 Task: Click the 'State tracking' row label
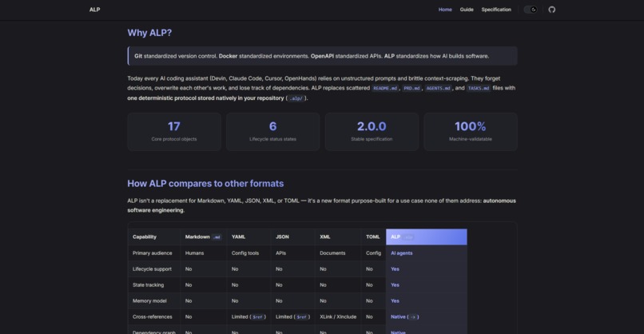point(149,285)
